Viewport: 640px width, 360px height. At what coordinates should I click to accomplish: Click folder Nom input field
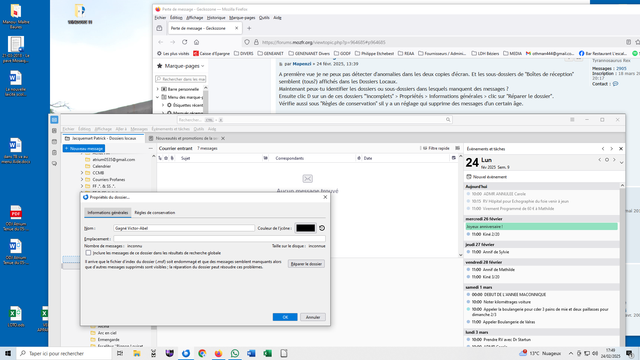click(184, 228)
